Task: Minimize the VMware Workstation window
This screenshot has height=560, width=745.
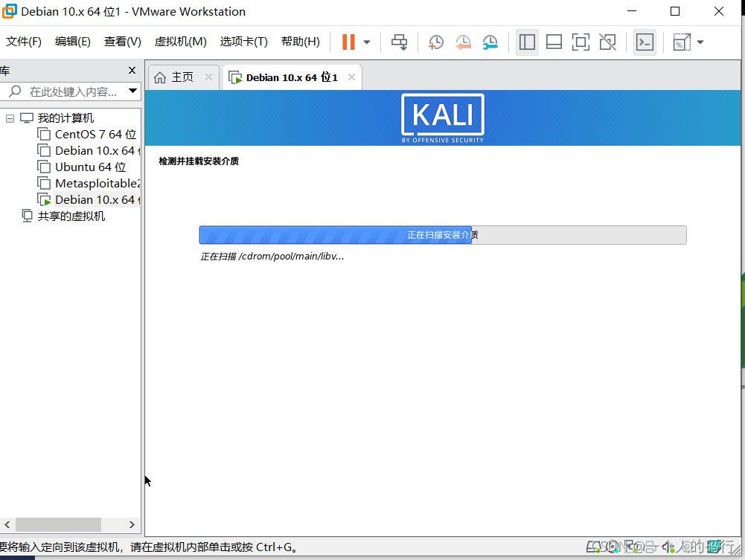Action: 631,11
